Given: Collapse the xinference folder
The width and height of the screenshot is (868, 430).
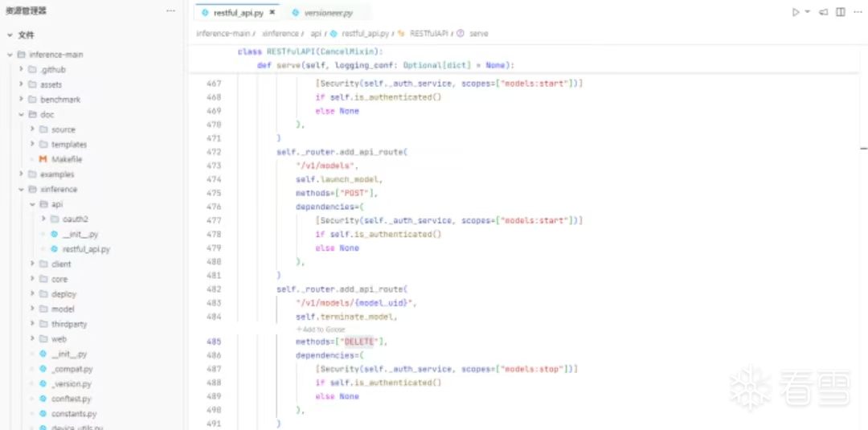Looking at the screenshot, I should (21, 190).
